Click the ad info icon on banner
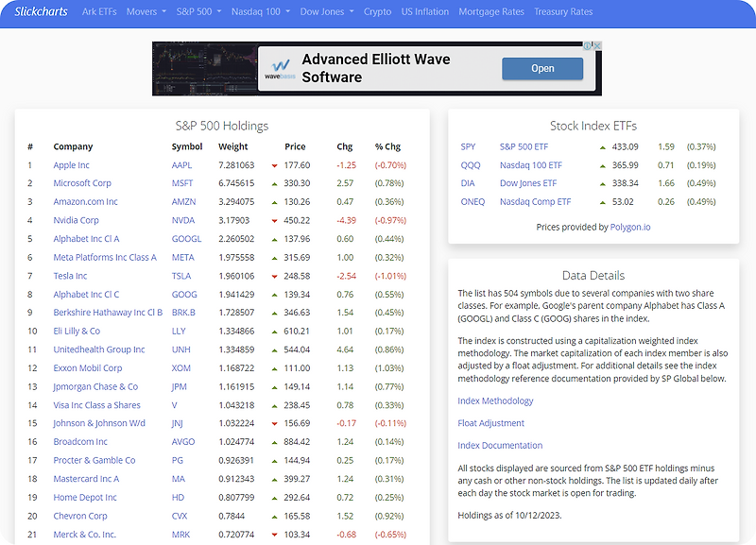 588,45
